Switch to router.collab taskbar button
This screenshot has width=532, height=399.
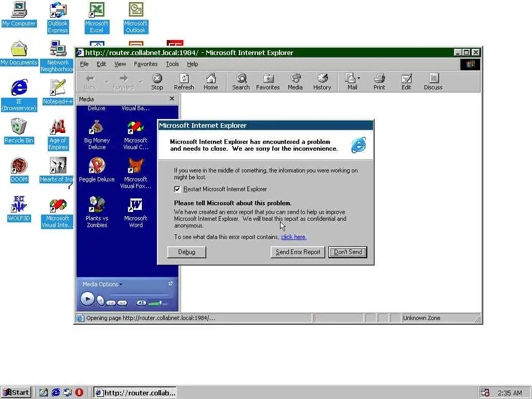[136, 393]
